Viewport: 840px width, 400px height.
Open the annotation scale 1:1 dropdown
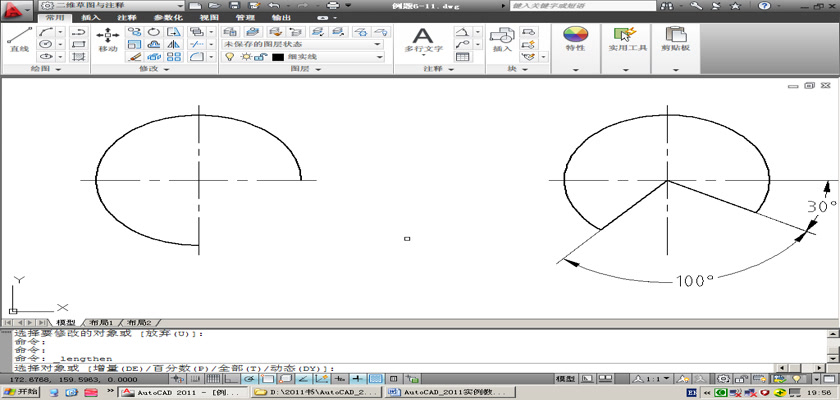click(652, 379)
